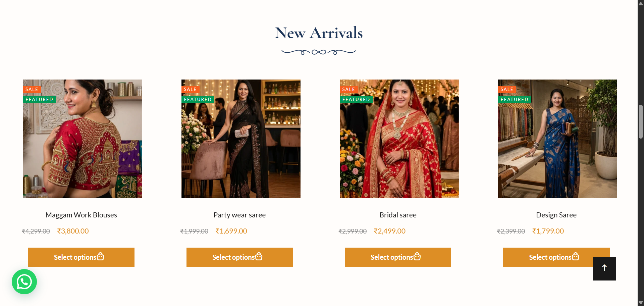The height and width of the screenshot is (306, 644).
Task: Click the FEATURED badge on the Bridal saree image
Action: 356,99
